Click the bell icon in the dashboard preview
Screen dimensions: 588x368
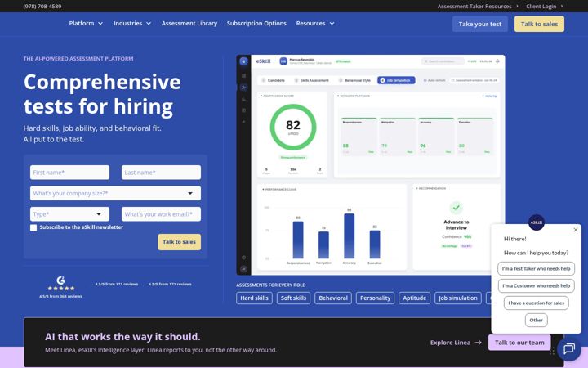click(497, 61)
